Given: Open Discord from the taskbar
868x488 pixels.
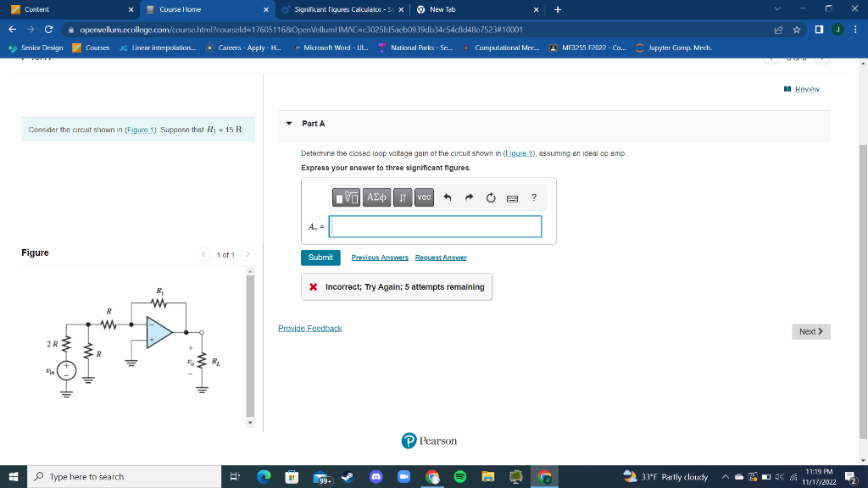Looking at the screenshot, I should 376,476.
